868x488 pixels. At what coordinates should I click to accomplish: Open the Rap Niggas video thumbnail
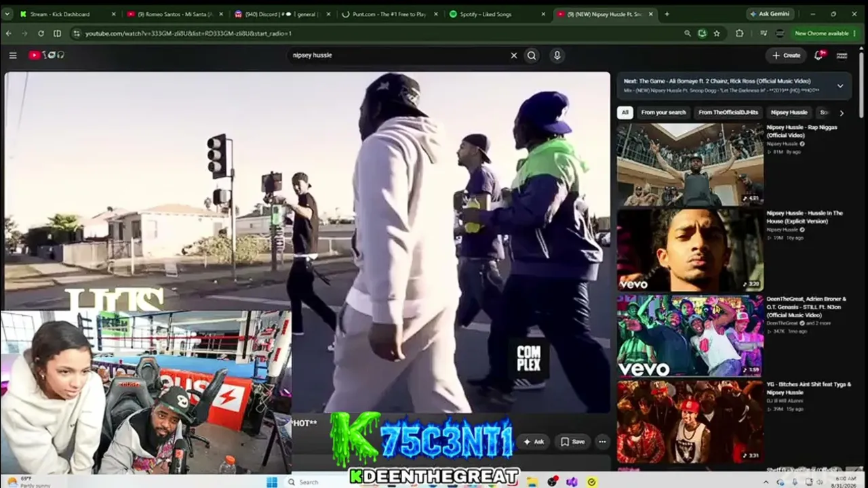tap(690, 164)
